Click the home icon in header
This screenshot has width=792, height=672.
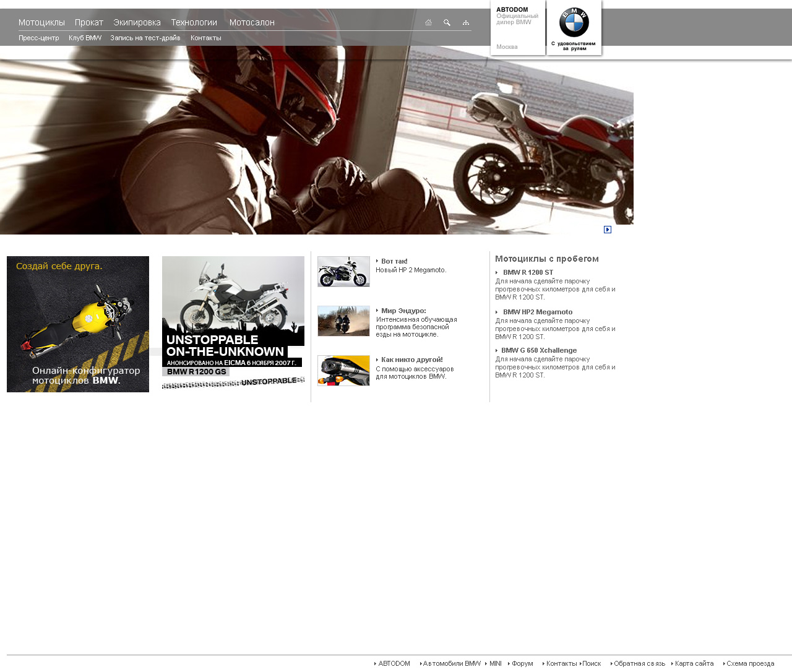point(428,22)
